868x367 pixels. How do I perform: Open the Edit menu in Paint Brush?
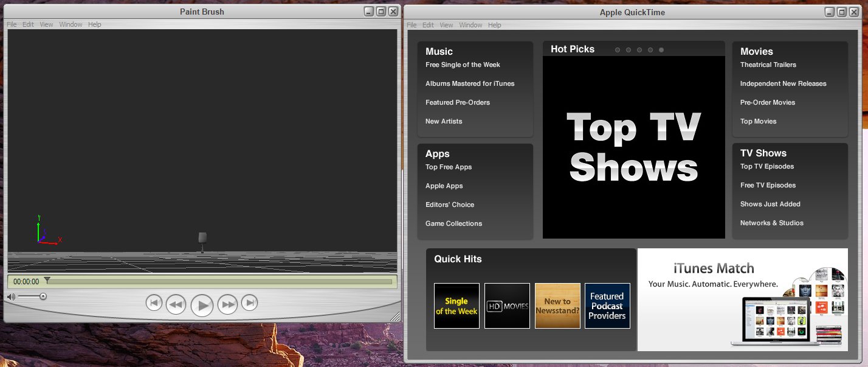tap(28, 24)
